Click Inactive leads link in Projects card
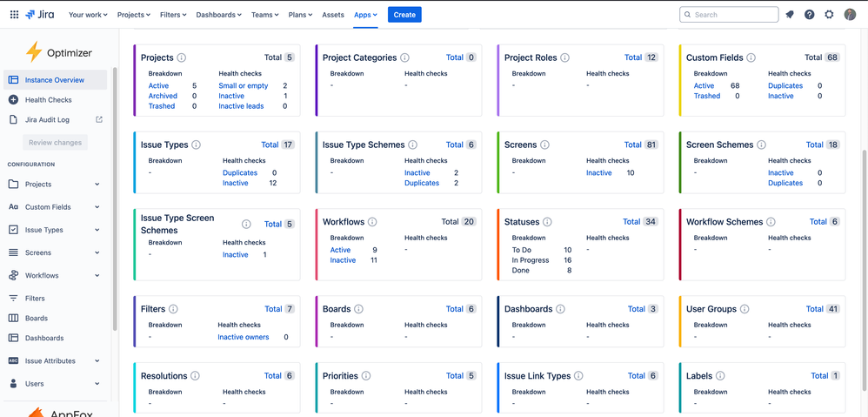 [241, 105]
